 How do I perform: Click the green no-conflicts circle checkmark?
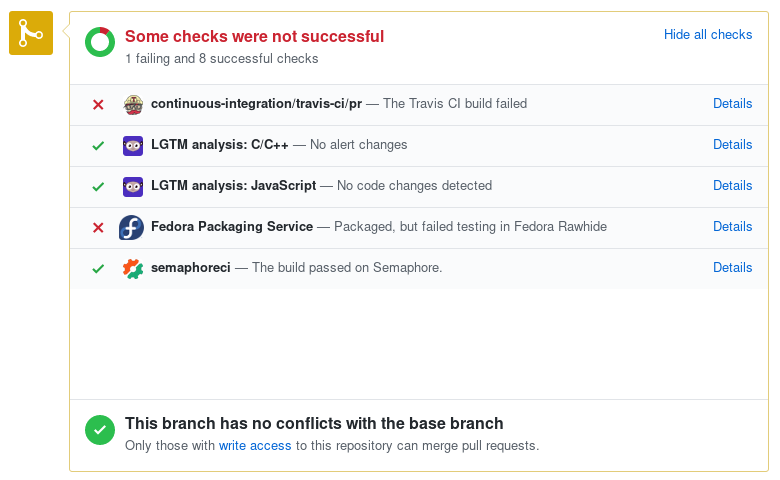(100, 430)
